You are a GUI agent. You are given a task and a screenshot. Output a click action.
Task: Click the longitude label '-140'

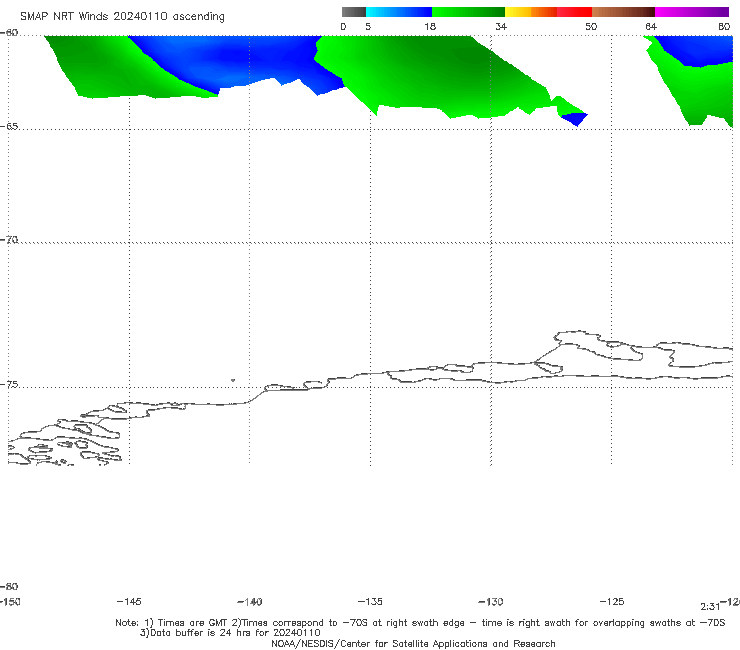tap(250, 602)
